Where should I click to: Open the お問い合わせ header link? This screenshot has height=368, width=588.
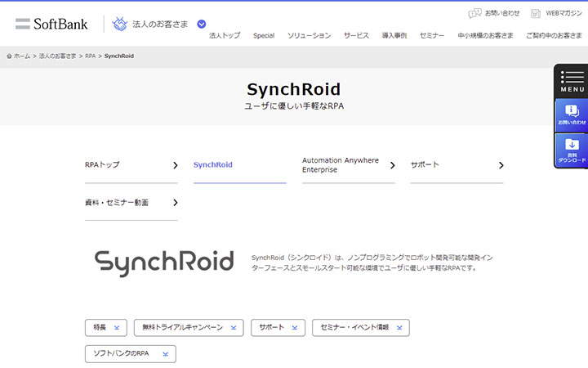pyautogui.click(x=502, y=13)
